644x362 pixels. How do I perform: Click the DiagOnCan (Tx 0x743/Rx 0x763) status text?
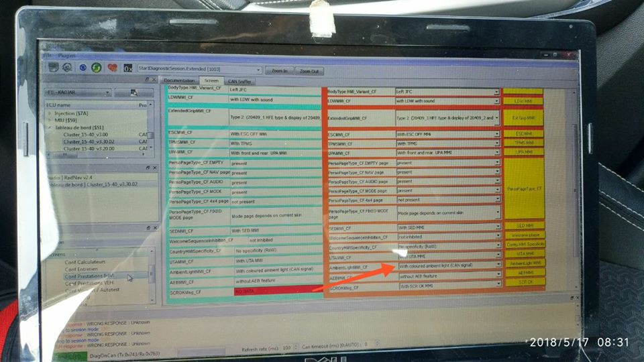click(125, 356)
